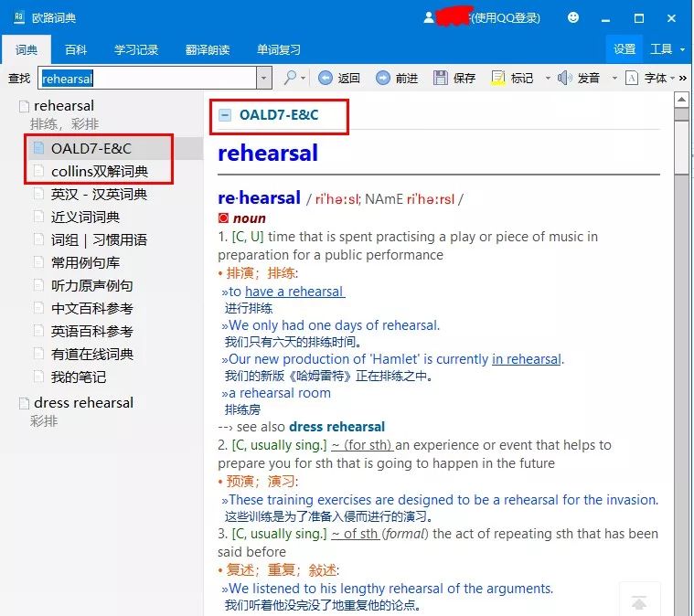Click the back-to-top arrow icon
This screenshot has width=694, height=616.
[638, 602]
